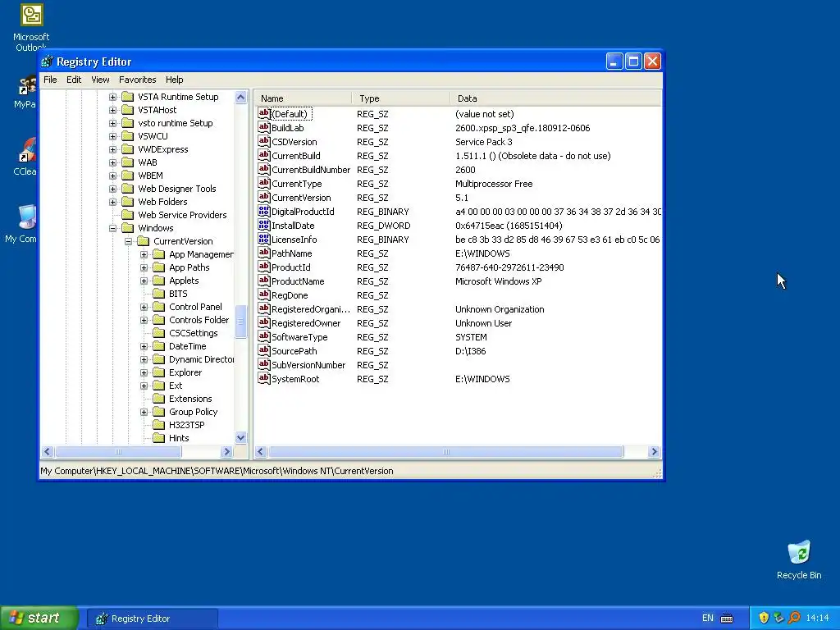
Task: Sort by the Type column header
Action: [400, 98]
